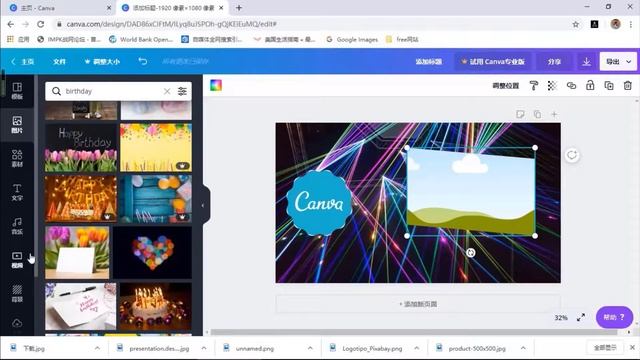640x360 pixels.
Task: Bookmark page with the star icon
Action: point(576,24)
